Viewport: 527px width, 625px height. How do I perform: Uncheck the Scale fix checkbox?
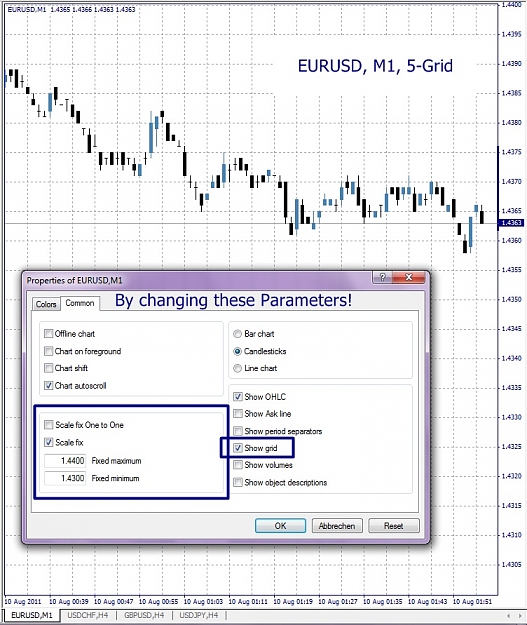coord(49,442)
